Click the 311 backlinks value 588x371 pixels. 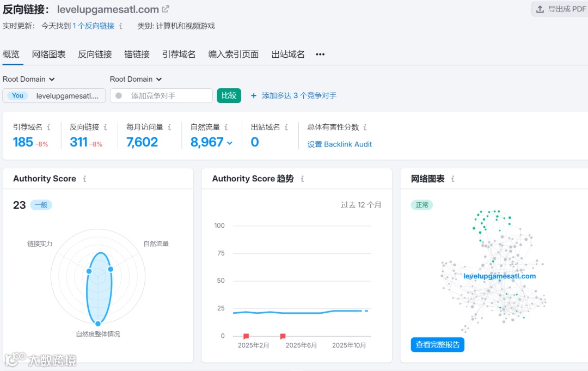[78, 142]
